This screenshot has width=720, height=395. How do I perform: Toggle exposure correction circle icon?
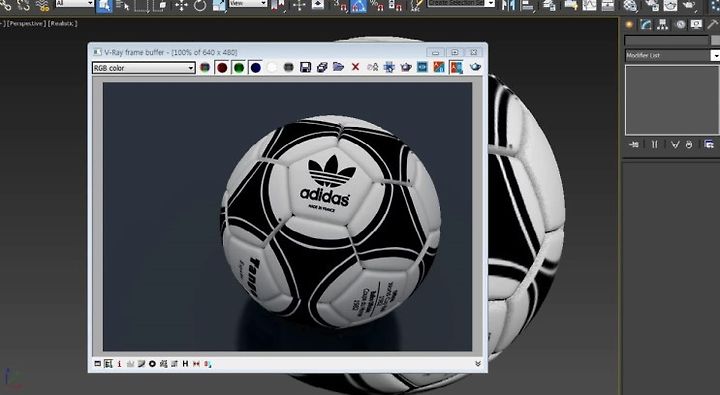(x=152, y=364)
